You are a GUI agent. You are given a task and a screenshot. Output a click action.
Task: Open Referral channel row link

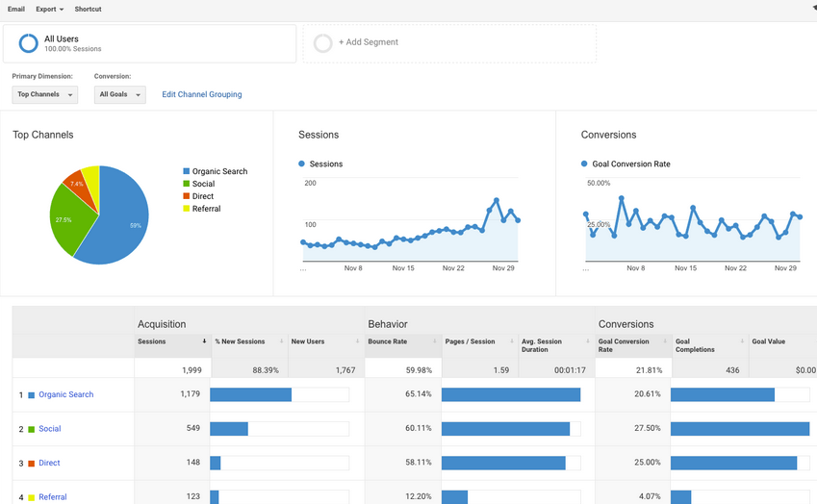(x=53, y=497)
